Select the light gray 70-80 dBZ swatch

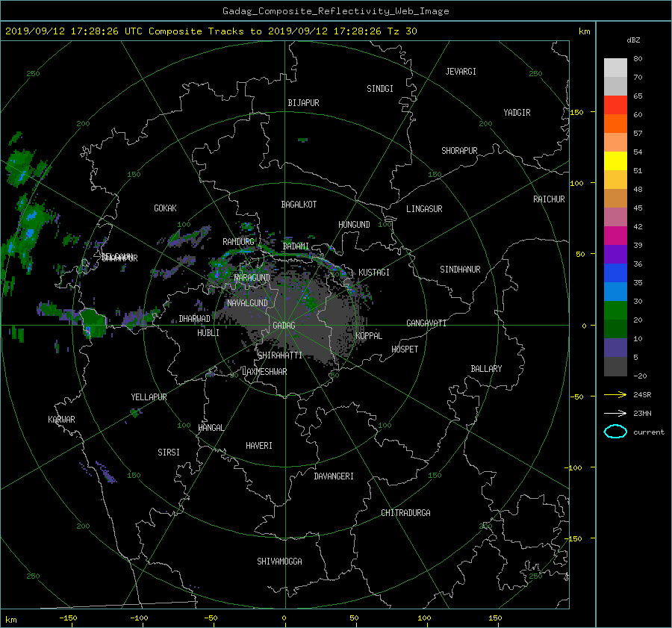click(615, 68)
